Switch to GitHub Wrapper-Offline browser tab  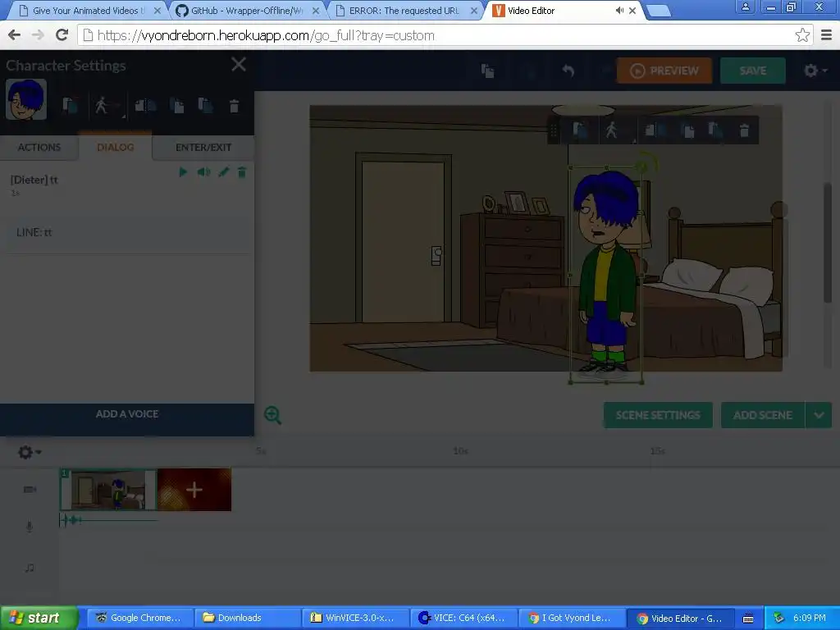pyautogui.click(x=246, y=11)
